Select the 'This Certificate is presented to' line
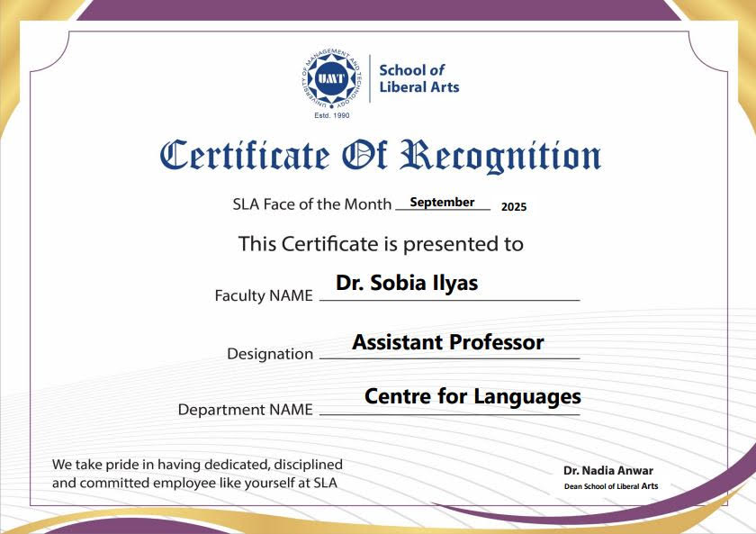This screenshot has height=534, width=756. click(x=380, y=243)
